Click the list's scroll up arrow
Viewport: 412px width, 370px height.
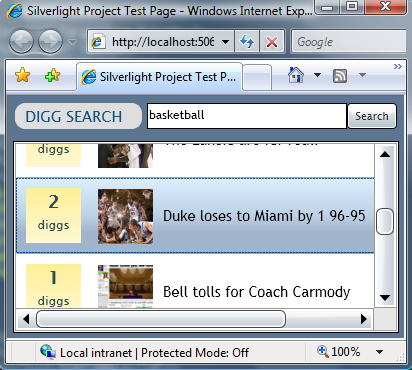[385, 154]
